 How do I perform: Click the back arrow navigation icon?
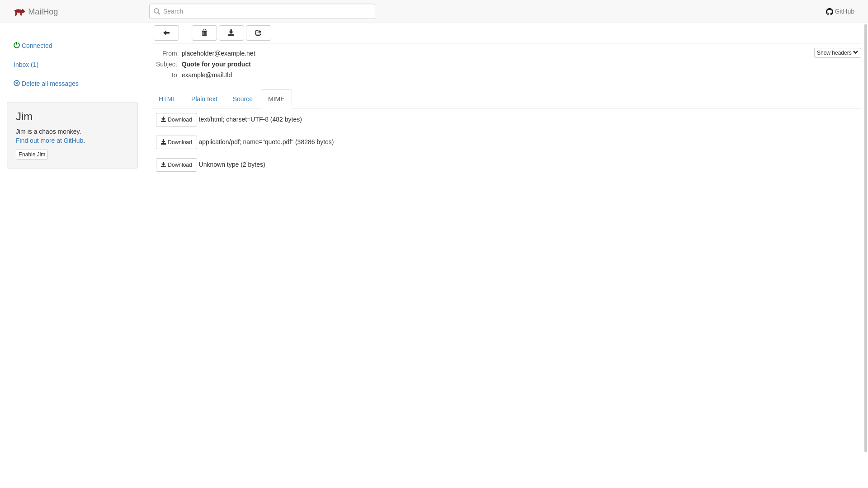click(x=166, y=33)
